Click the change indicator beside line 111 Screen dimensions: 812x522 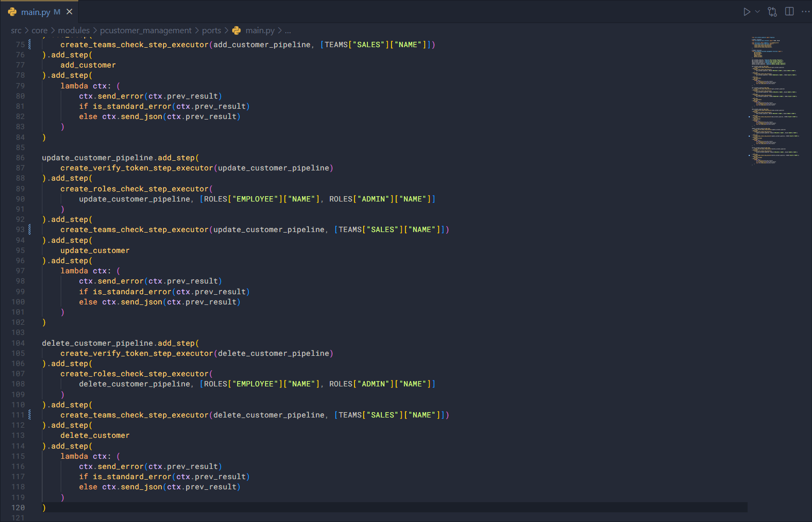(x=29, y=415)
